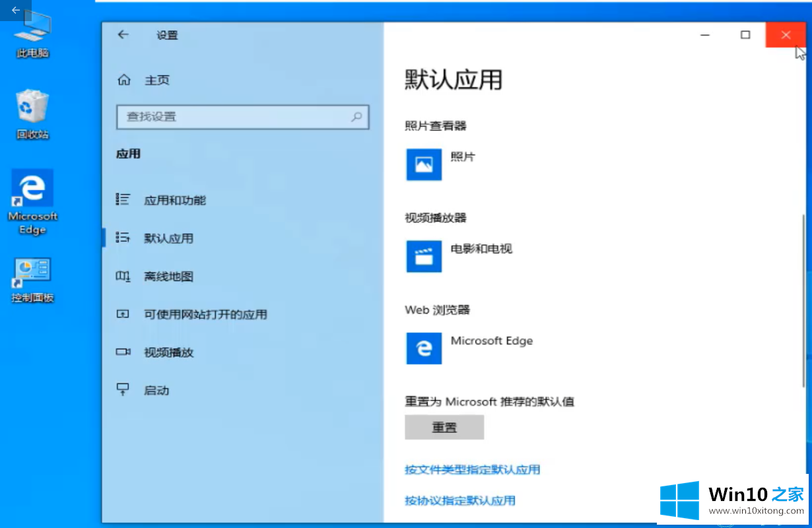Open 可使用网站打开的应用 page
The height and width of the screenshot is (528, 812).
[206, 315]
